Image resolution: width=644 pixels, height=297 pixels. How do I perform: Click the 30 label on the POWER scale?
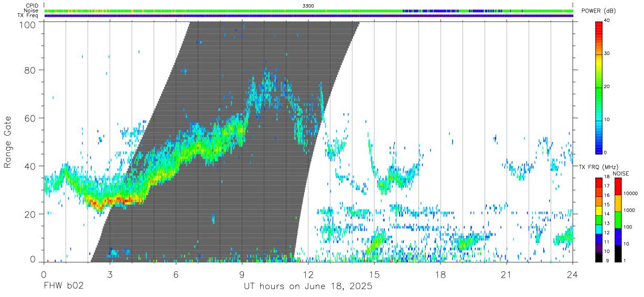(607, 54)
